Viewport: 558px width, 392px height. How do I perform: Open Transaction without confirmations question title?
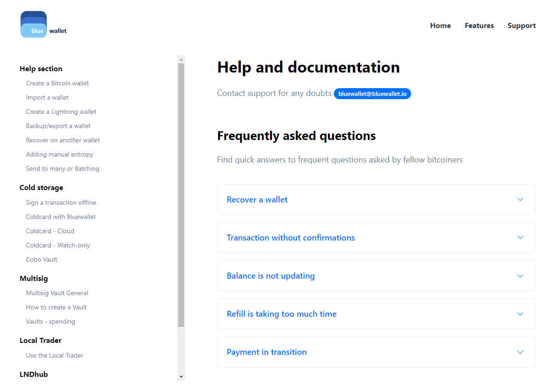[291, 238]
